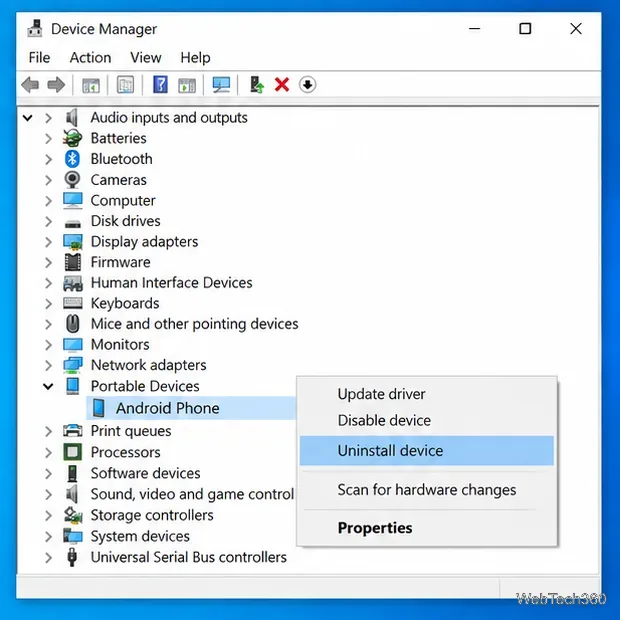Click the Firmware chip icon
The height and width of the screenshot is (620, 620).
[x=73, y=262]
